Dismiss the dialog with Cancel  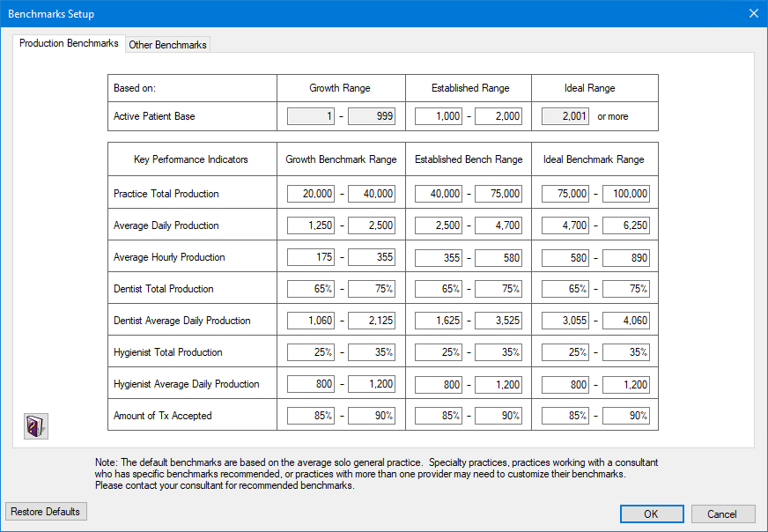[723, 514]
